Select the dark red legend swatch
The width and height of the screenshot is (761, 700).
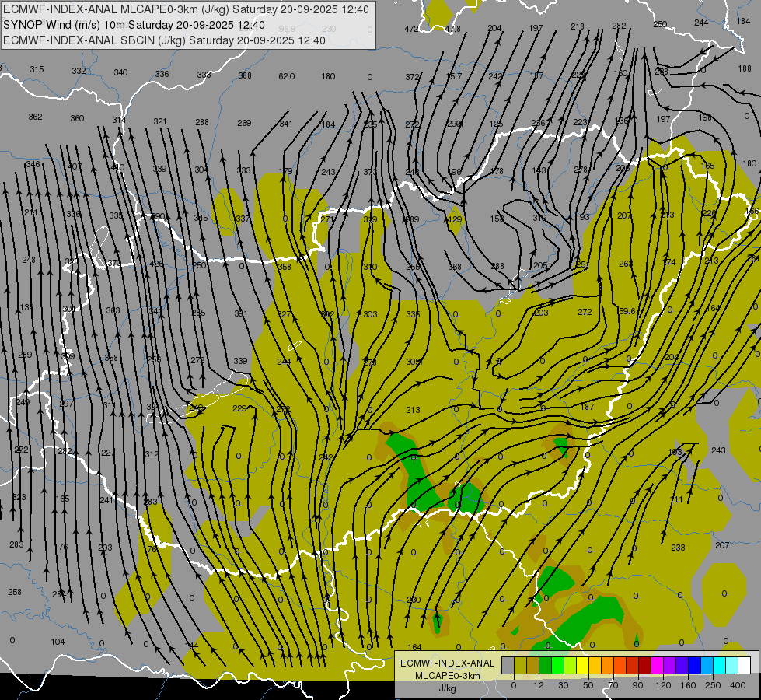(x=644, y=665)
